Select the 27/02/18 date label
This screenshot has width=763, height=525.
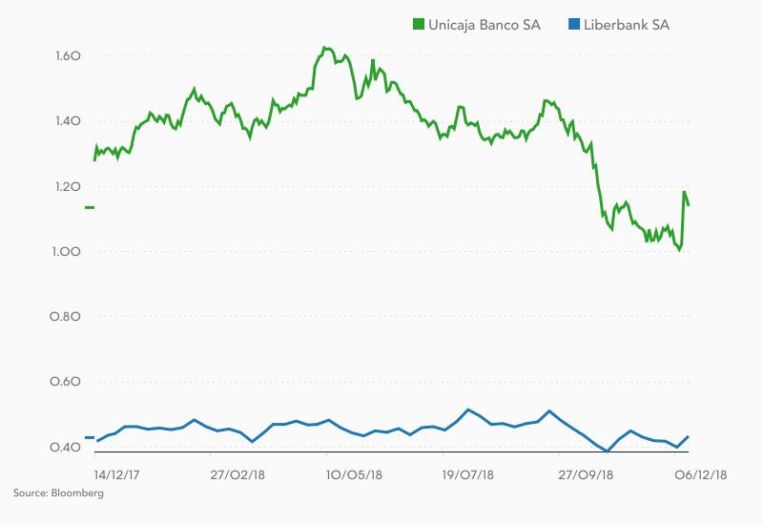coord(236,474)
